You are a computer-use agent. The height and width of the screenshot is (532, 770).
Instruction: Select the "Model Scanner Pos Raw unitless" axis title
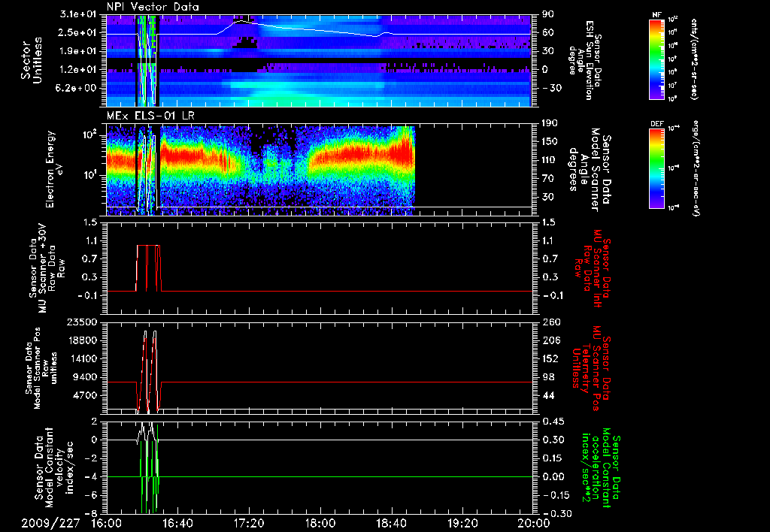pyautogui.click(x=41, y=368)
